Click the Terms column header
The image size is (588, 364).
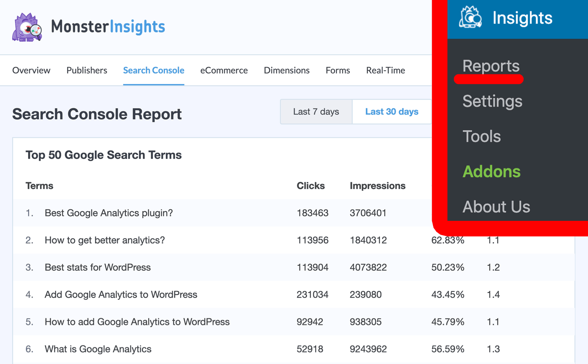(39, 186)
